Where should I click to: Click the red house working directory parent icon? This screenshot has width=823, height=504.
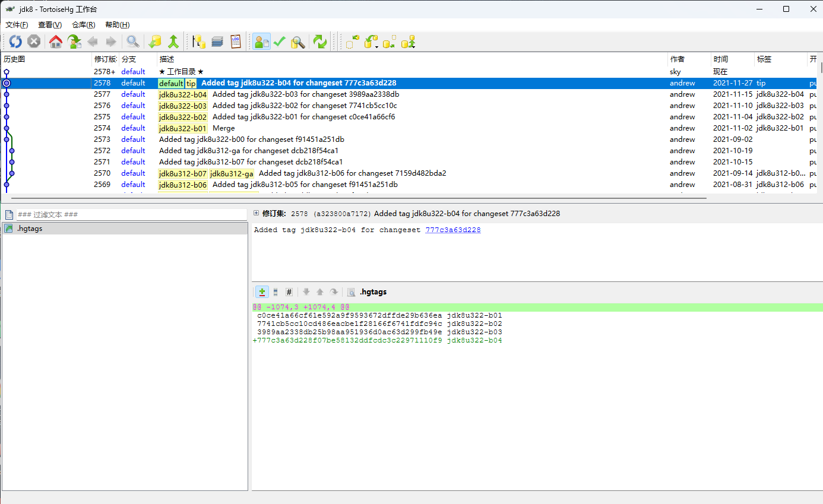click(56, 42)
